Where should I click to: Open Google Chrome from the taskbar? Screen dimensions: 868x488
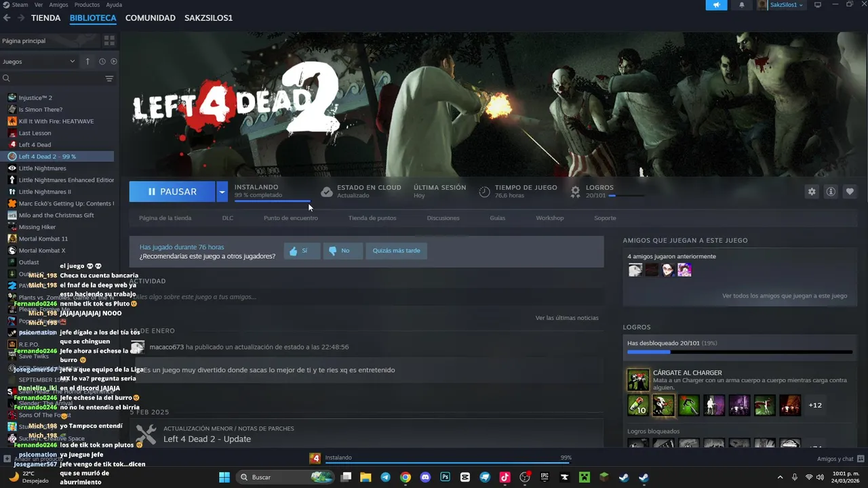click(x=405, y=477)
